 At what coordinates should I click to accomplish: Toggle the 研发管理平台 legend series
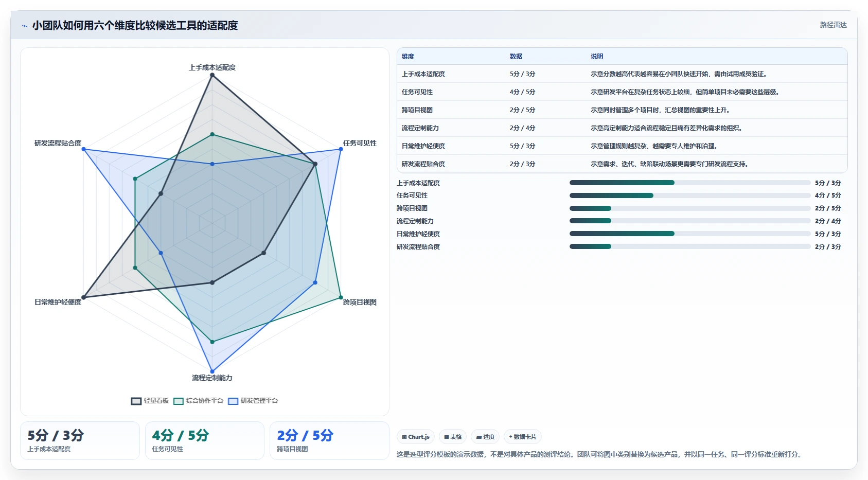click(x=253, y=401)
